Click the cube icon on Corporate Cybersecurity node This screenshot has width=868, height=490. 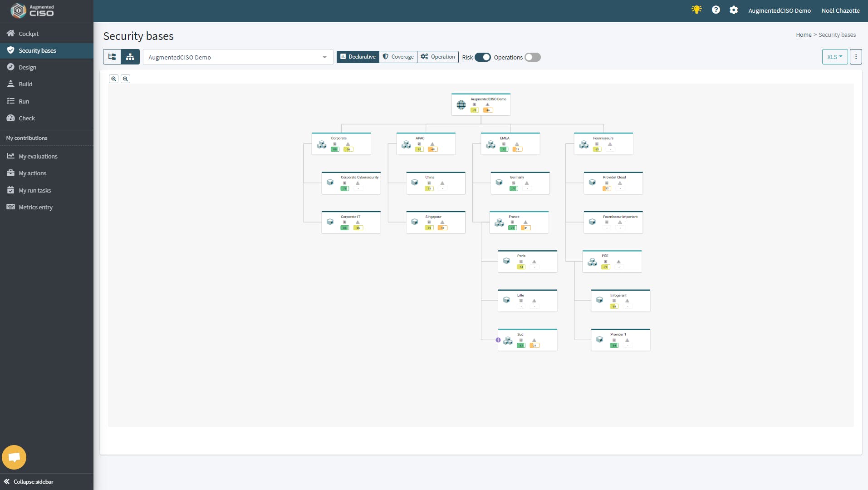point(330,183)
